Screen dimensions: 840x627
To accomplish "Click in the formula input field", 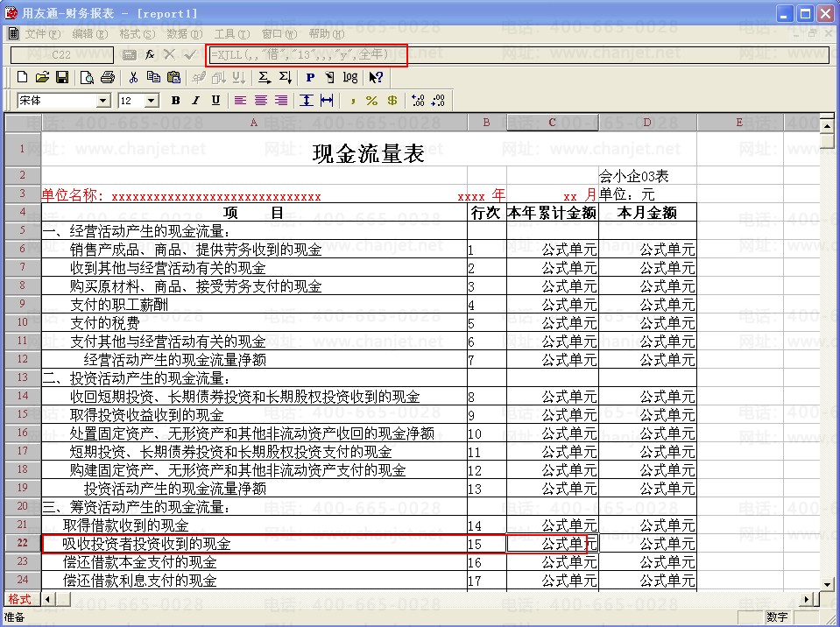I will [x=519, y=54].
